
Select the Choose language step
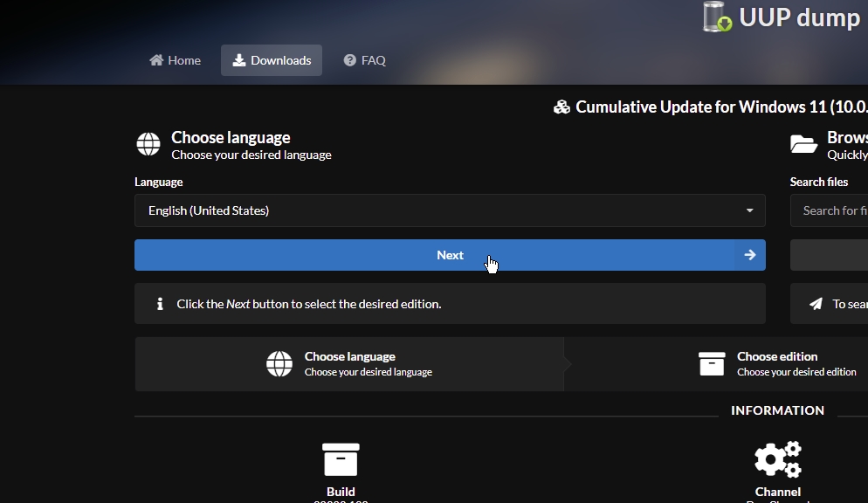click(349, 364)
